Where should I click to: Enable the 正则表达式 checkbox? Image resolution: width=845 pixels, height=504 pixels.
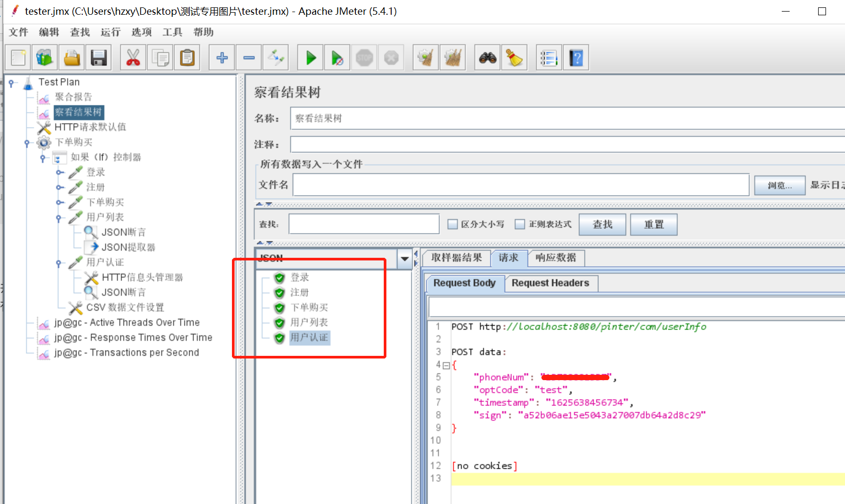(520, 224)
